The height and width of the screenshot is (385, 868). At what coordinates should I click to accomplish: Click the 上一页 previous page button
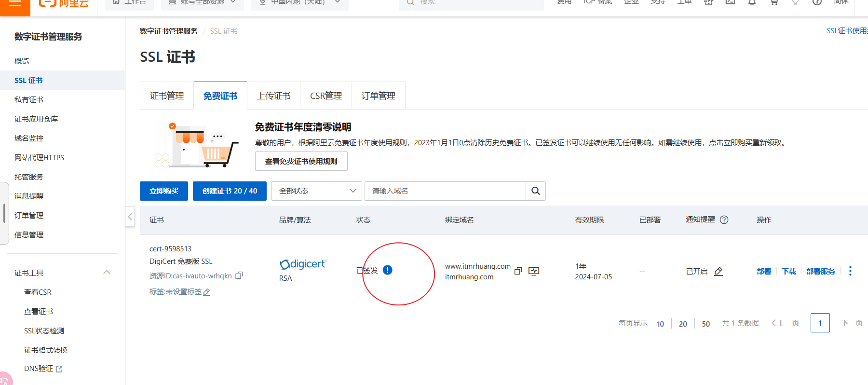[785, 323]
